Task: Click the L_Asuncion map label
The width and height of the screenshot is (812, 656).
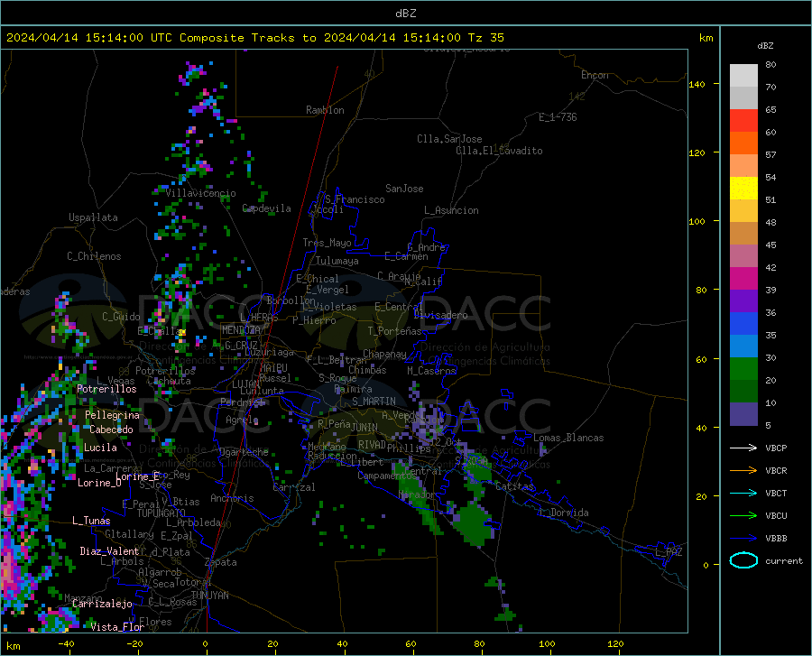Action: [451, 210]
